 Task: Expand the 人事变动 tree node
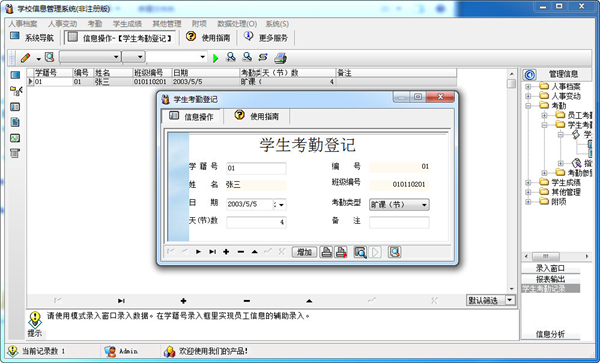tap(528, 96)
